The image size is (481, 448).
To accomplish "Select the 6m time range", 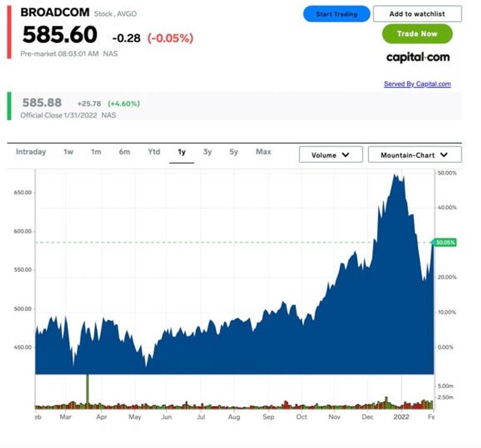I will pos(124,152).
